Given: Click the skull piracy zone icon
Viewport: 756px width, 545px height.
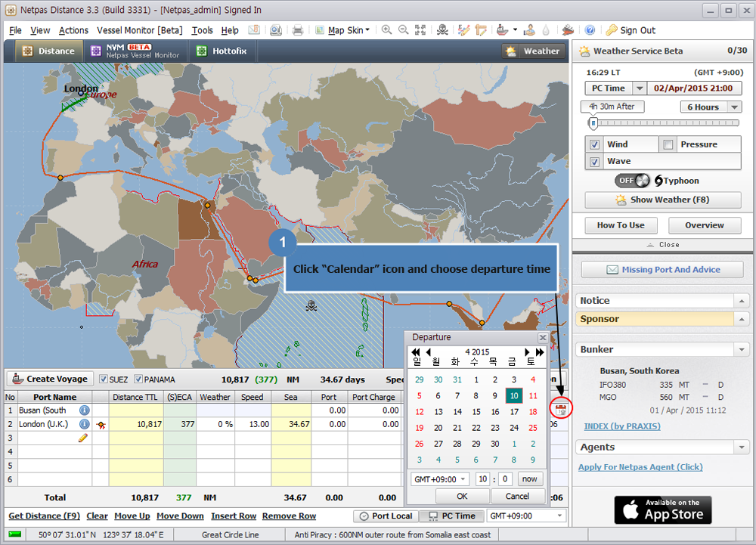Looking at the screenshot, I should tap(442, 30).
